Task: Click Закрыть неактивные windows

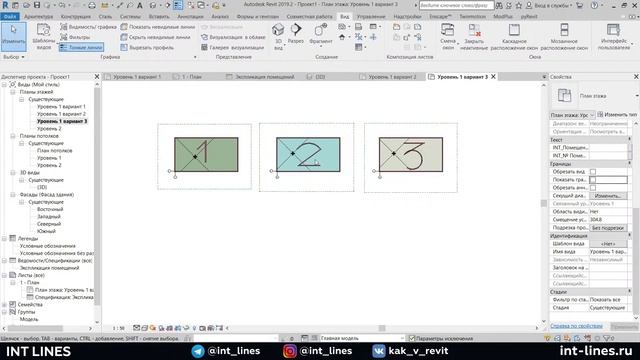Action: (x=474, y=37)
